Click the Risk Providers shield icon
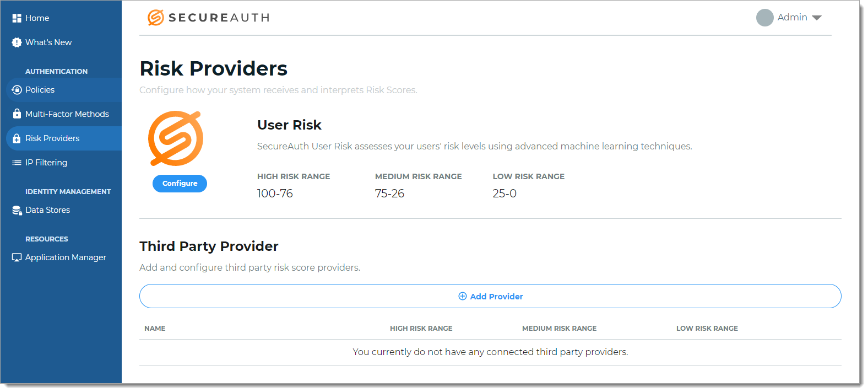Screen dimensions: 868x392 click(x=15, y=138)
